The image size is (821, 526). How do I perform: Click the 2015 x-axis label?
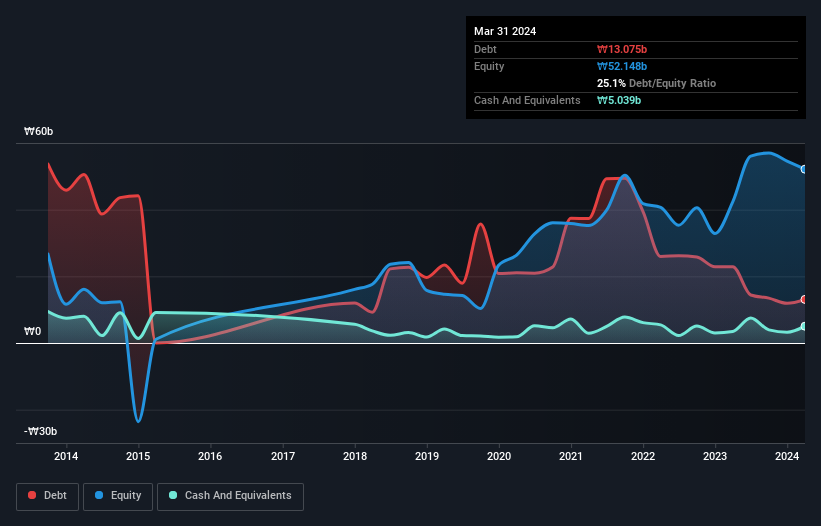click(138, 456)
